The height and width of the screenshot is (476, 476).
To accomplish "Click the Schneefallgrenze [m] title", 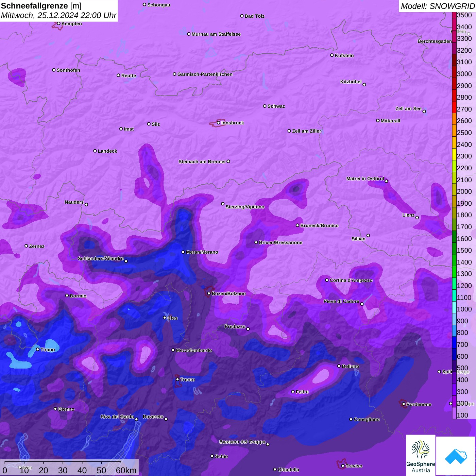I will pos(41,6).
